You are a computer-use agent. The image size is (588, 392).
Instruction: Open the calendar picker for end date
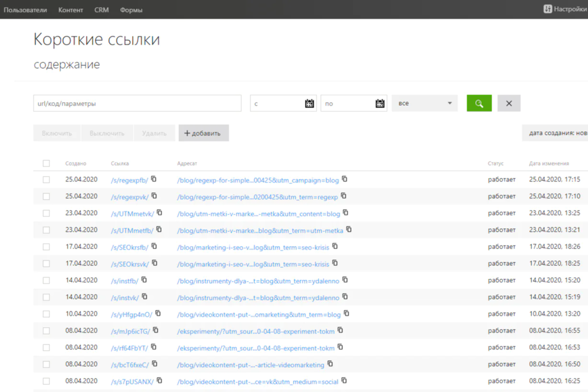[x=380, y=103]
